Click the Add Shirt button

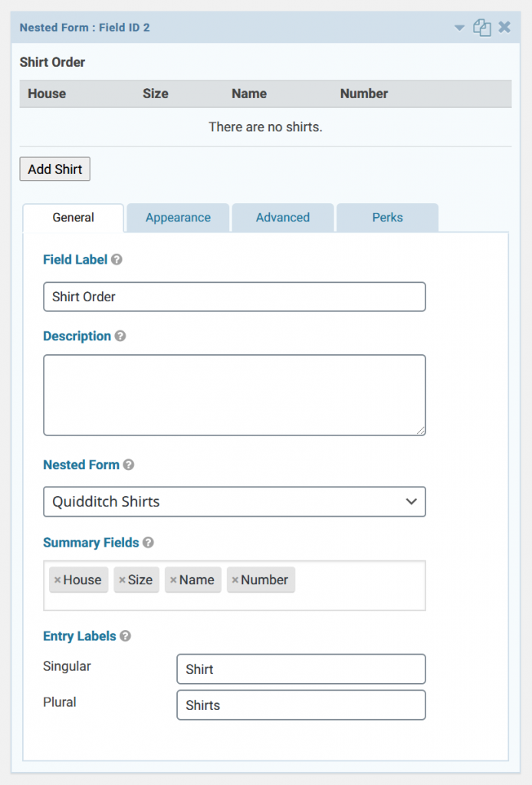[54, 169]
